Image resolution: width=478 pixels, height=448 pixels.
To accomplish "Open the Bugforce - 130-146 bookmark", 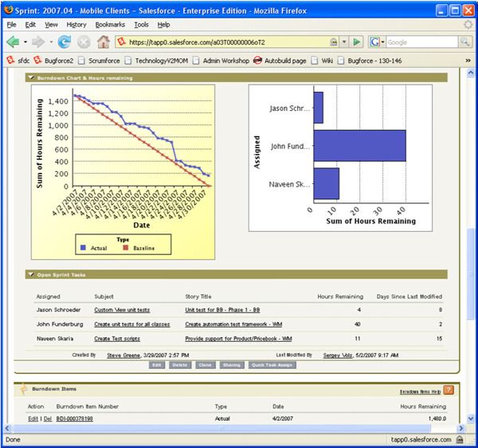I will pyautogui.click(x=370, y=61).
